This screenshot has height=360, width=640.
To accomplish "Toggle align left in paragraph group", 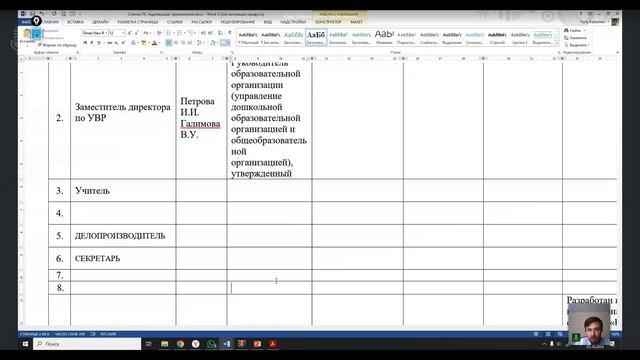I will [169, 43].
